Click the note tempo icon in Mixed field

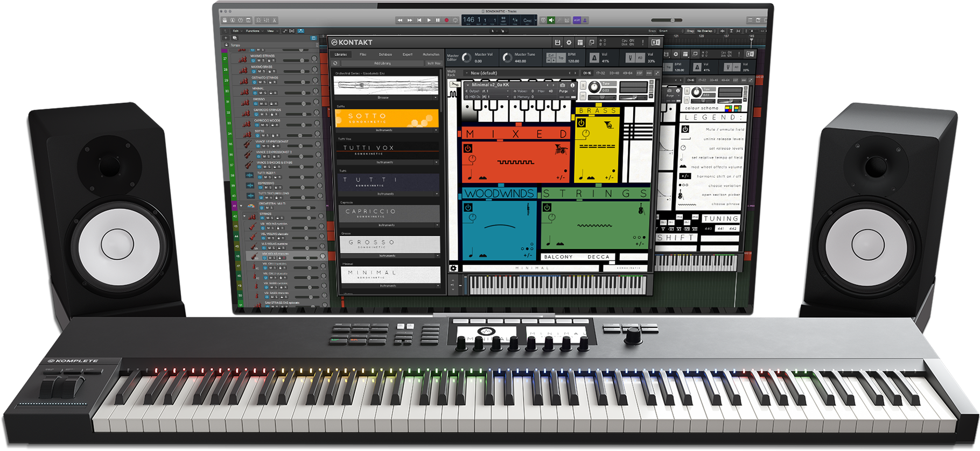pos(470,174)
